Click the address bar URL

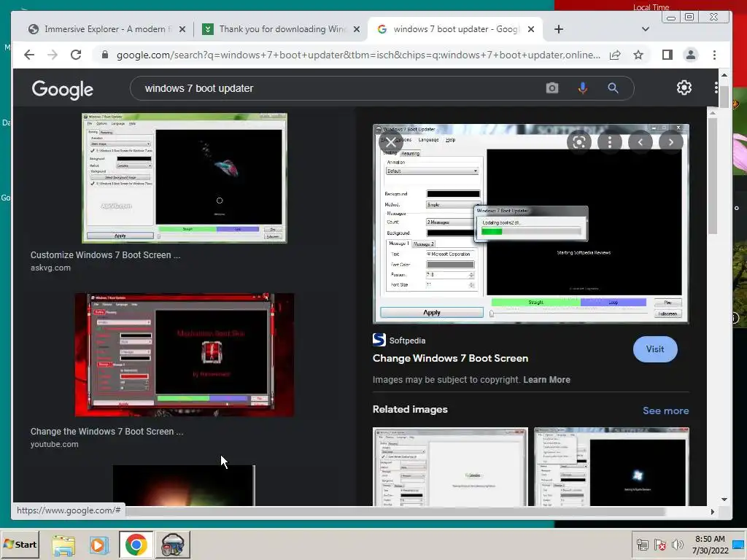click(x=358, y=55)
